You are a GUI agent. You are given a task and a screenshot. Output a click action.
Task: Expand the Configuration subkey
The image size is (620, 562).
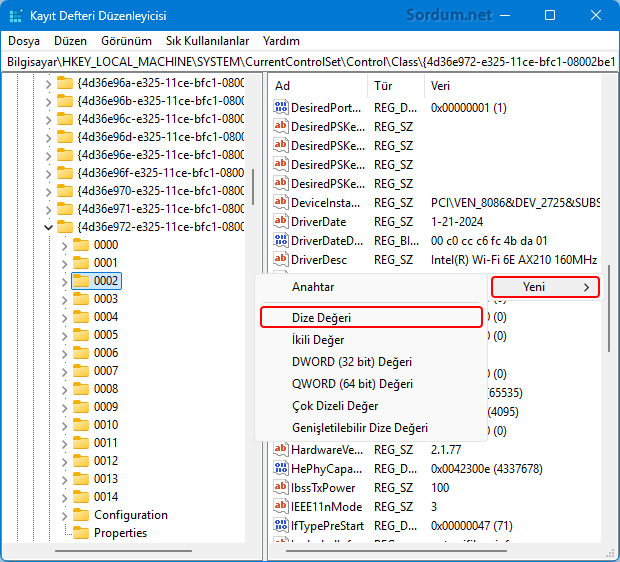(64, 516)
